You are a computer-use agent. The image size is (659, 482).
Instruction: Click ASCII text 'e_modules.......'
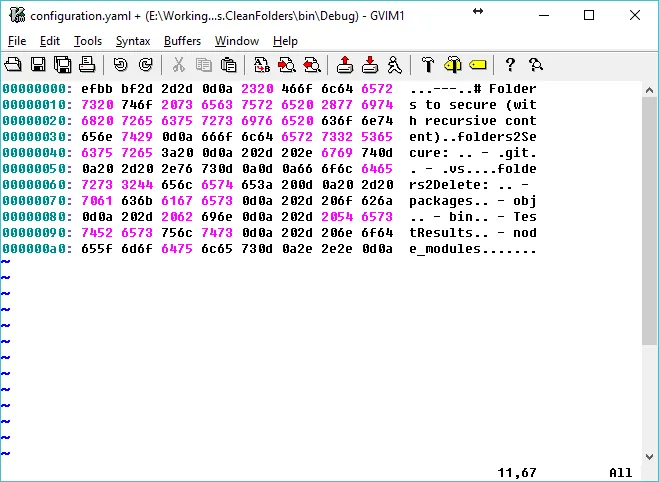(473, 249)
